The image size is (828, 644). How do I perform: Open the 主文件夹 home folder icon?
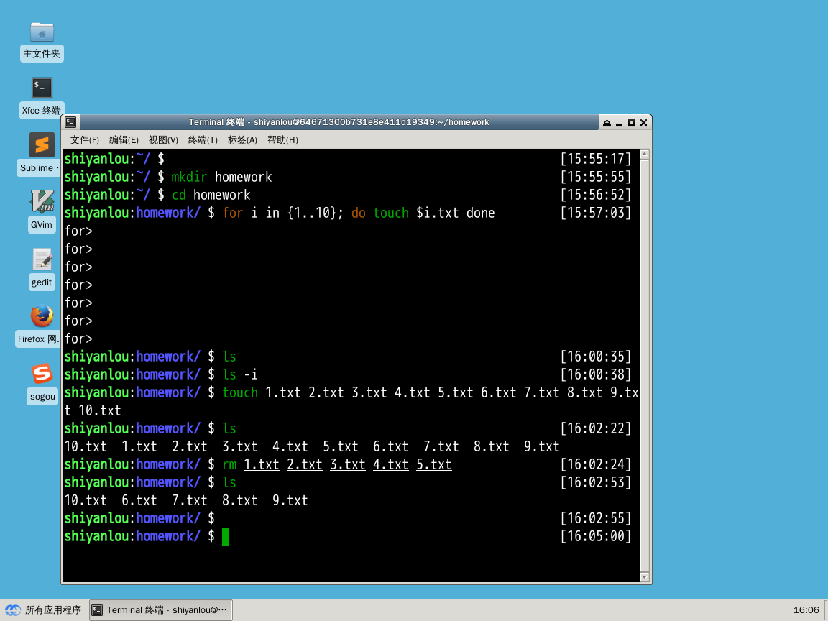(42, 32)
